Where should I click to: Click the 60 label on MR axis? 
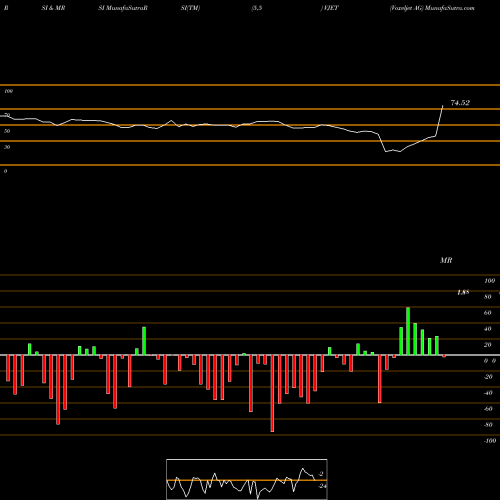point(488,313)
